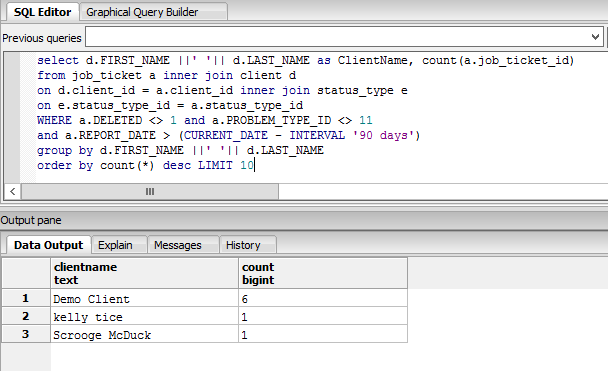608x371 pixels.
Task: Click LIMIT keyword in the last line
Action: [x=215, y=166]
